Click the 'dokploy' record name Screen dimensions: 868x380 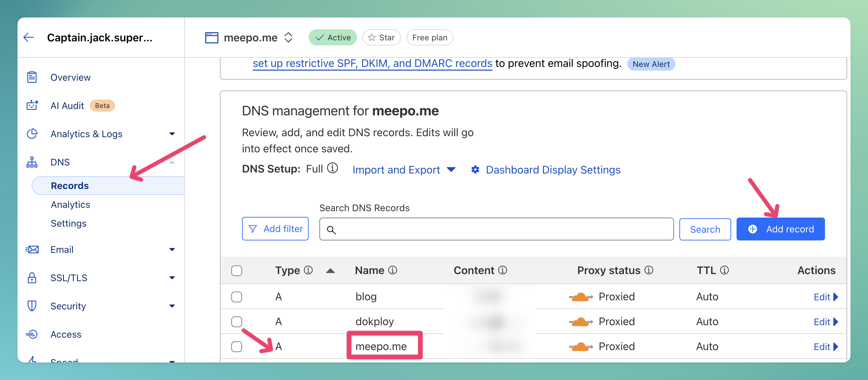click(374, 322)
